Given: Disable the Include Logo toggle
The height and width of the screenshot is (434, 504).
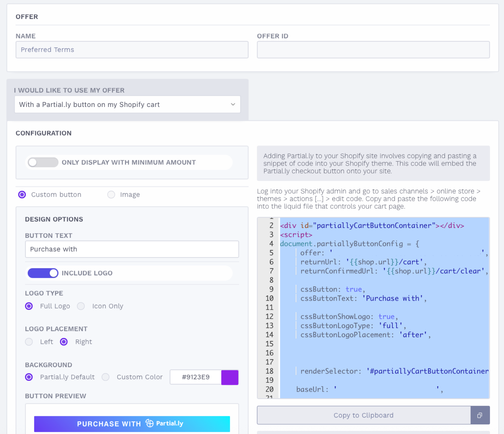Looking at the screenshot, I should [43, 273].
